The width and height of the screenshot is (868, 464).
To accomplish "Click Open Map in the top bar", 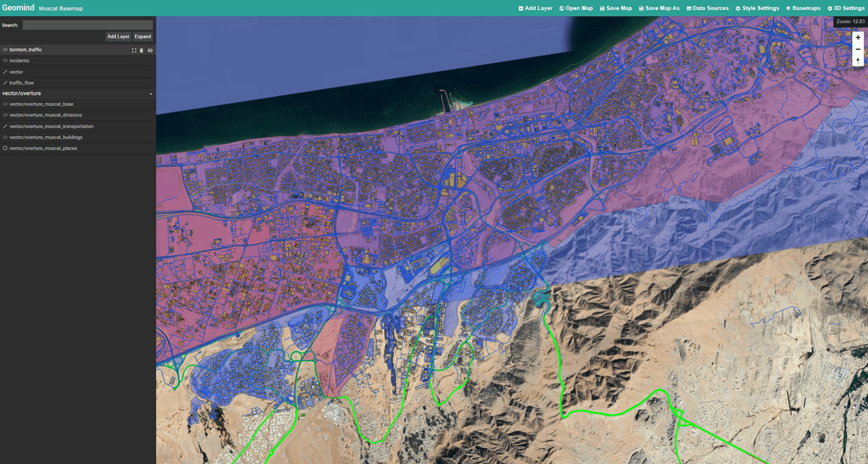I will [576, 8].
